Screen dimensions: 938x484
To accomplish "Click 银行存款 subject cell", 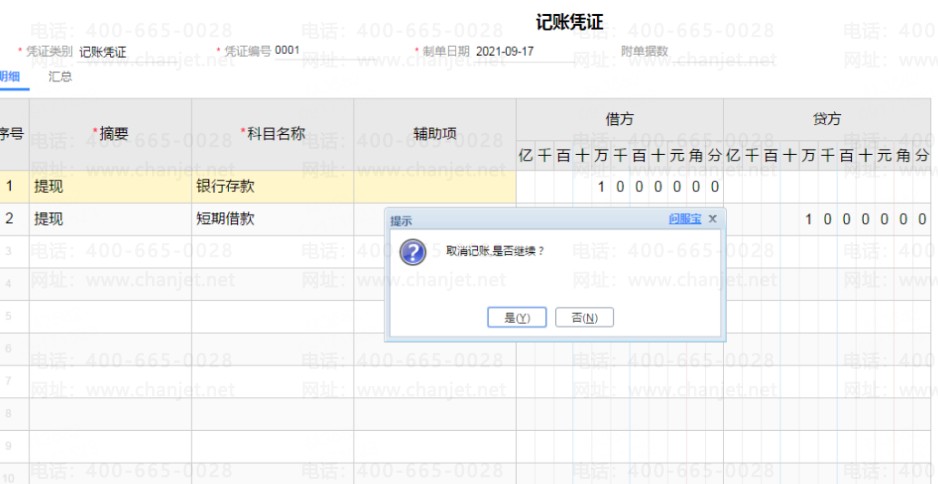I will [273, 187].
